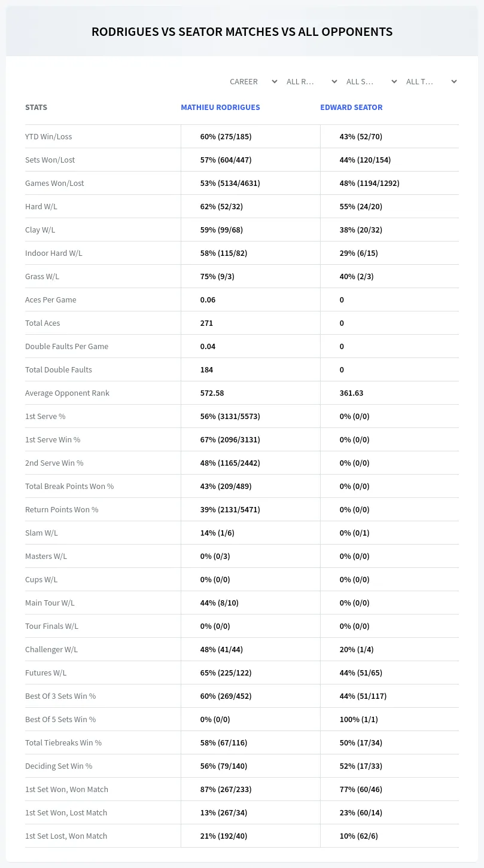Screen dimensions: 484x868
Task: Click the Deciding Set Win % label
Action: (59, 766)
